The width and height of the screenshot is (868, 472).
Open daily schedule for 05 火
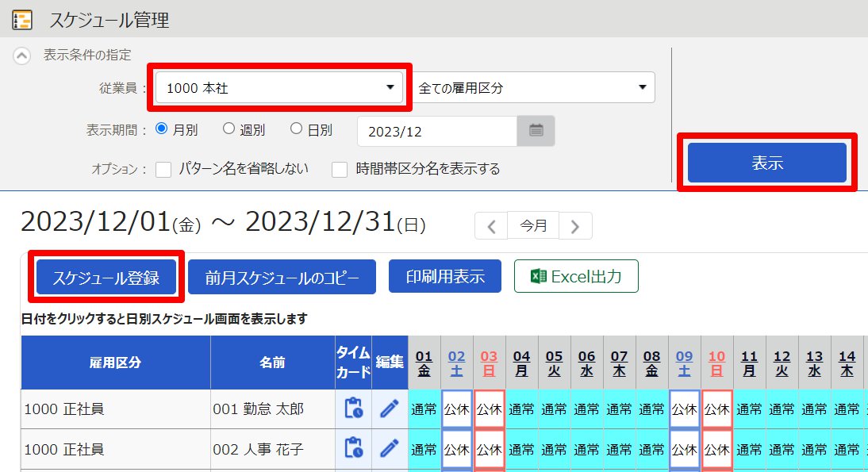[x=554, y=363]
